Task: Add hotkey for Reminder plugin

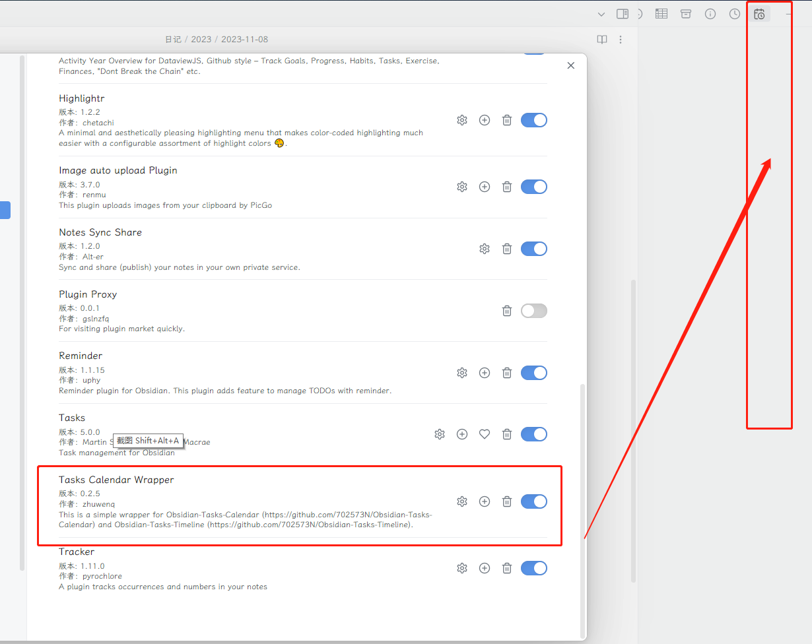Action: coord(485,373)
